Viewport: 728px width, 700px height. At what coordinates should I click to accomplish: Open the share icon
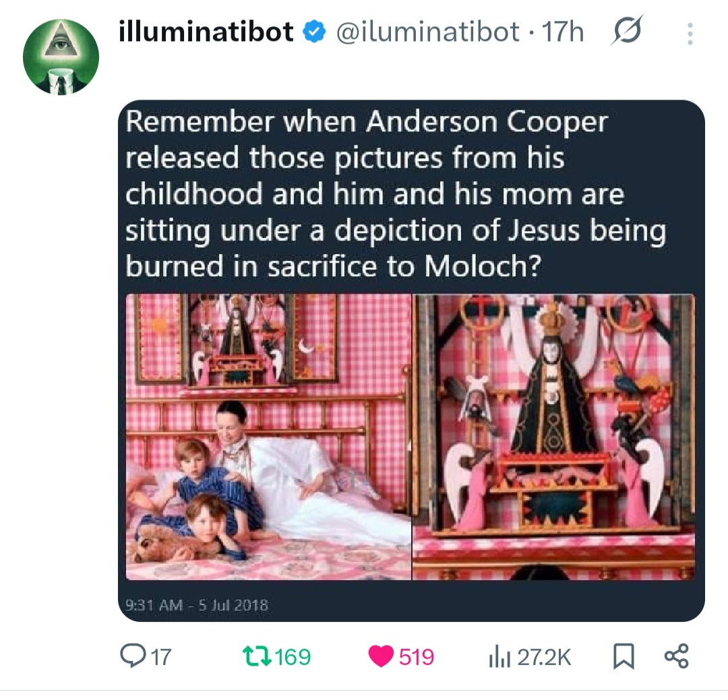click(x=676, y=656)
